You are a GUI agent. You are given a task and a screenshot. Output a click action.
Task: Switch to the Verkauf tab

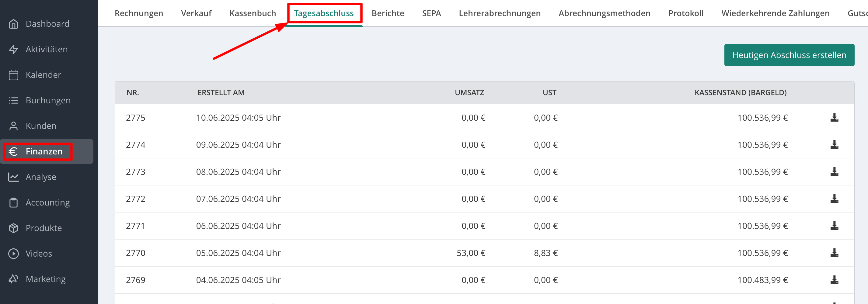196,13
